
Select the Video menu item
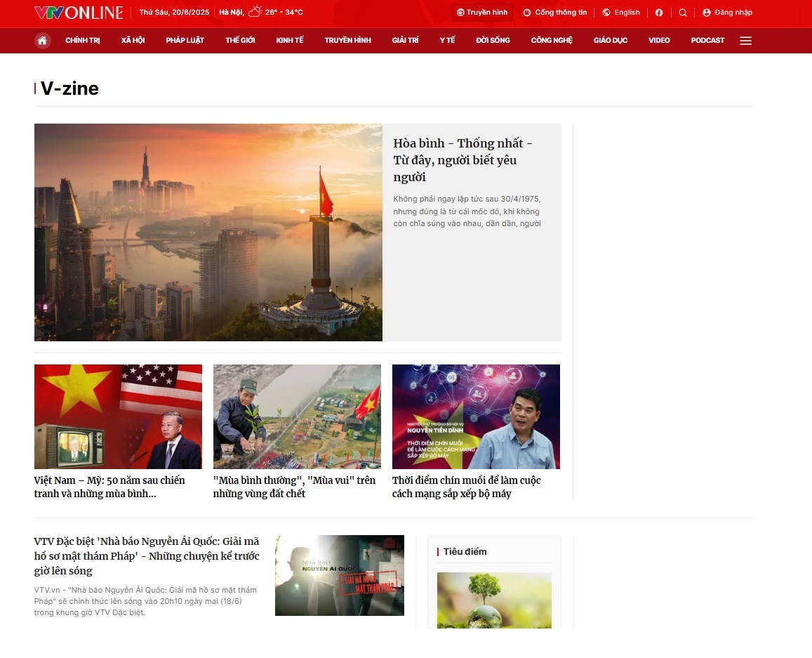[x=659, y=41]
